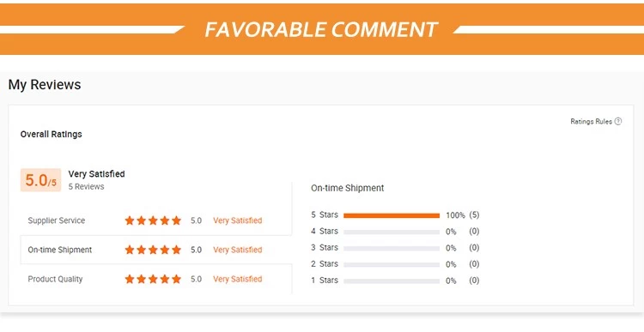
Task: Click the On-time Shipment star rating
Action: [153, 250]
